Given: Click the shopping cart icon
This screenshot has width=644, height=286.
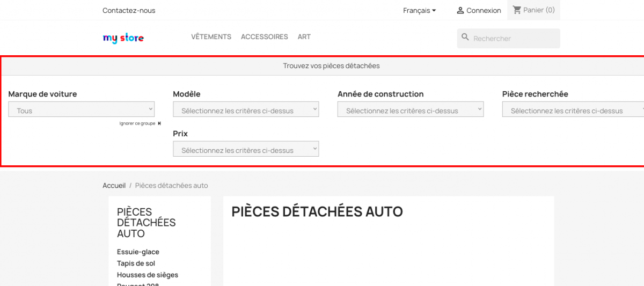Looking at the screenshot, I should coord(517,10).
